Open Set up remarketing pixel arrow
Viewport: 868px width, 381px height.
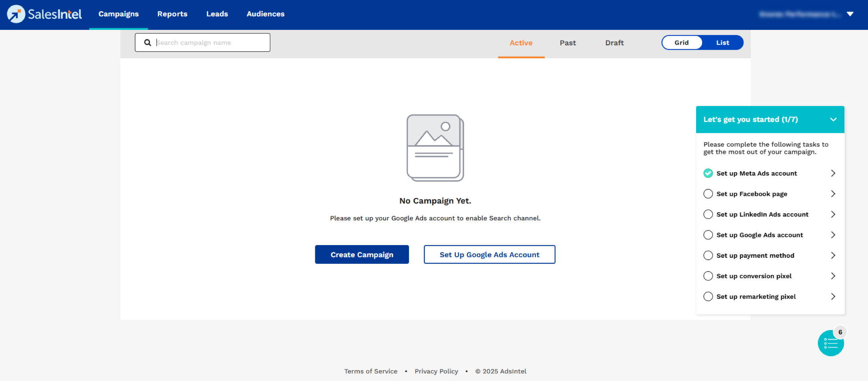(x=833, y=297)
